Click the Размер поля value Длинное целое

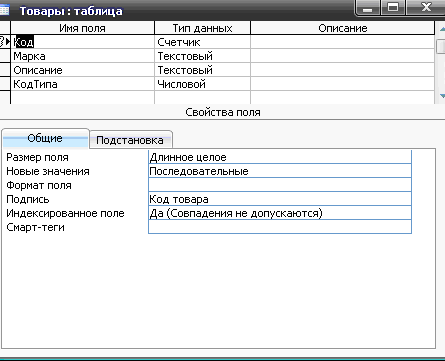point(280,157)
